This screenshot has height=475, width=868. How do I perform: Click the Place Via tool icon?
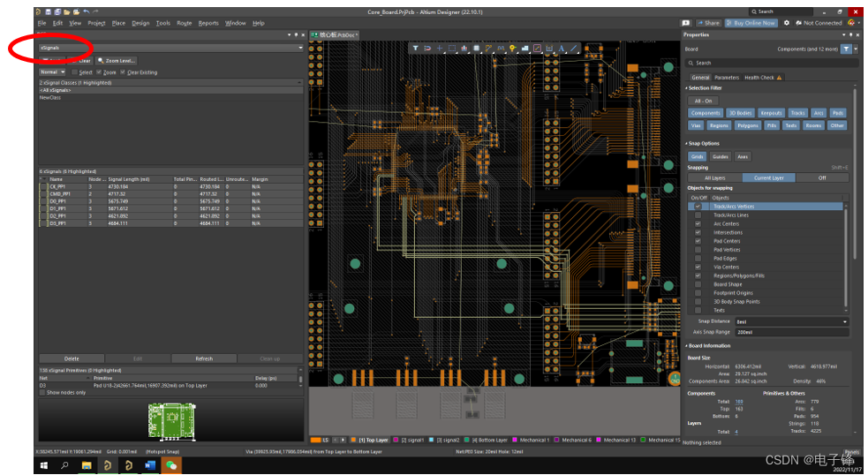tap(512, 48)
